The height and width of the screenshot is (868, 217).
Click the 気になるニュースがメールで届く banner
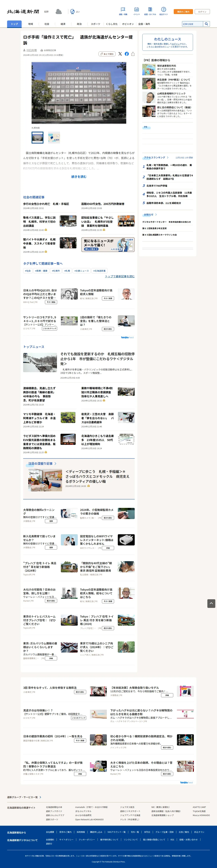pyautogui.click(x=108, y=245)
